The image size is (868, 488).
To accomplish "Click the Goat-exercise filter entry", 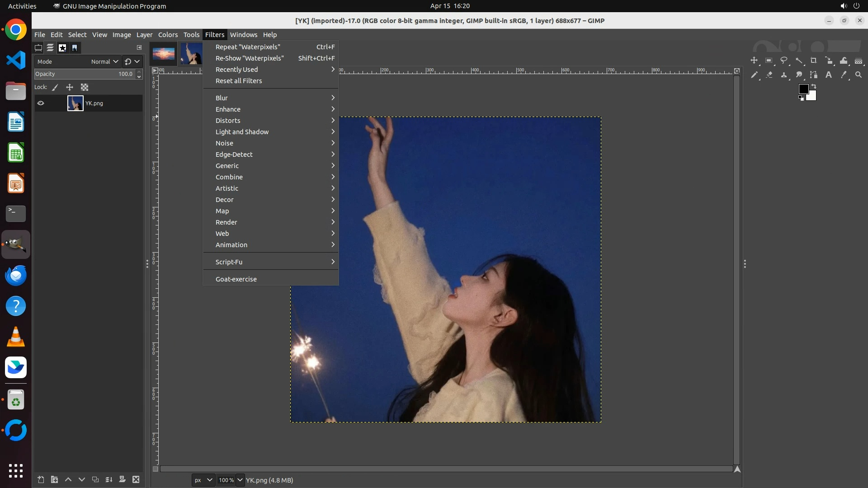I will point(236,279).
